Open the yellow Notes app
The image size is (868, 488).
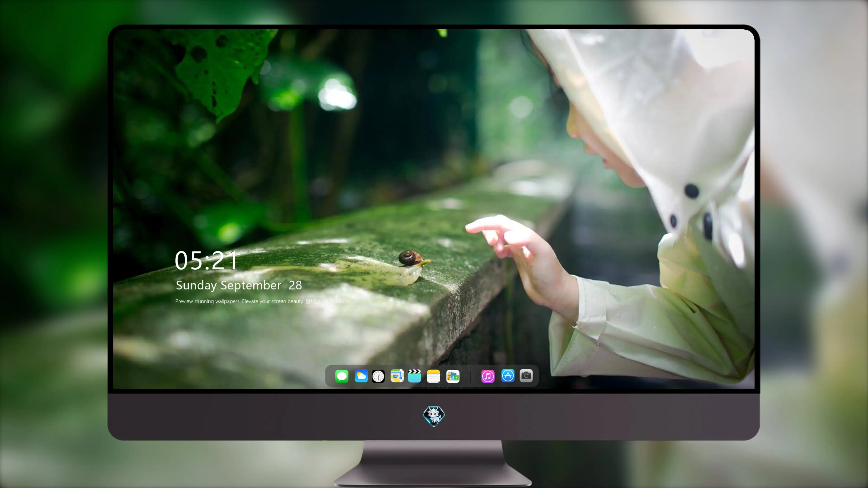[x=433, y=376]
